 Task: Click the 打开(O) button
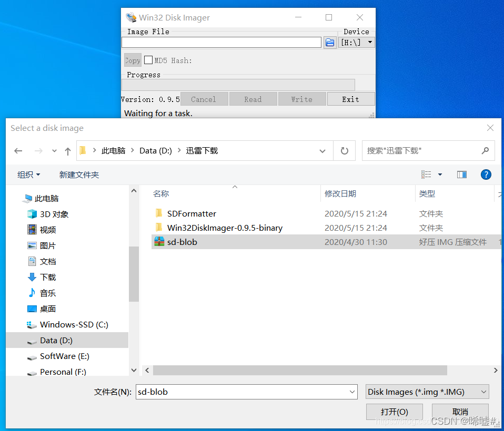click(395, 412)
